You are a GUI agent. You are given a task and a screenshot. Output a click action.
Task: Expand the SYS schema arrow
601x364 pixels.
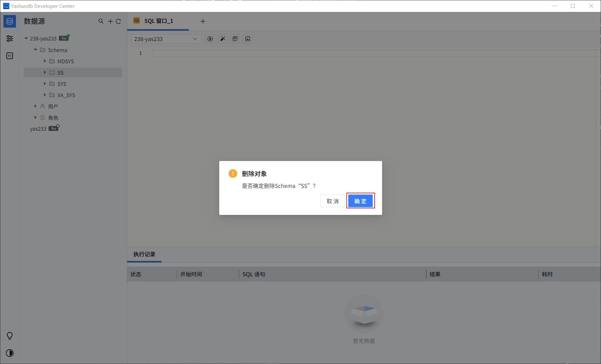click(x=45, y=84)
